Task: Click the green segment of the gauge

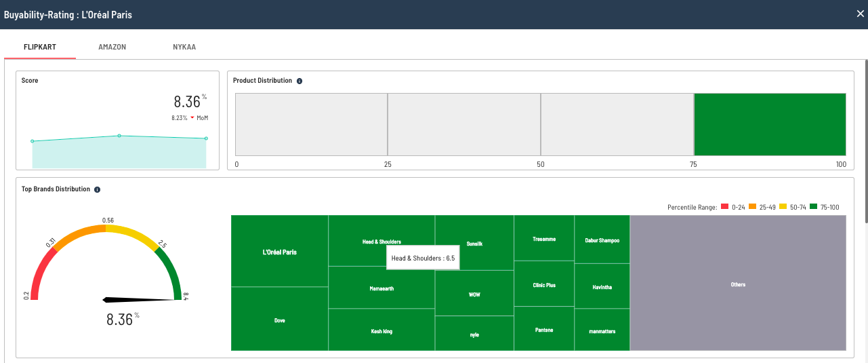Action: 172,275
